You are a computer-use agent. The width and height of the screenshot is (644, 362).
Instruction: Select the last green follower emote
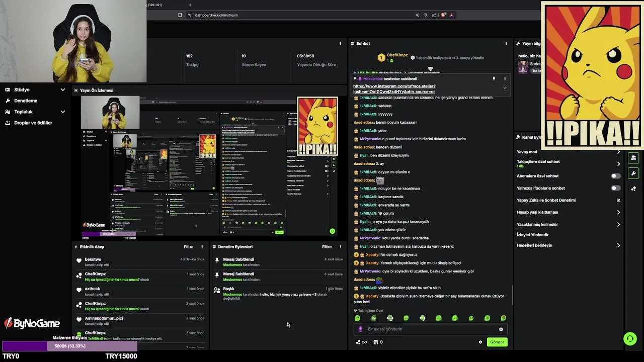tap(503, 318)
